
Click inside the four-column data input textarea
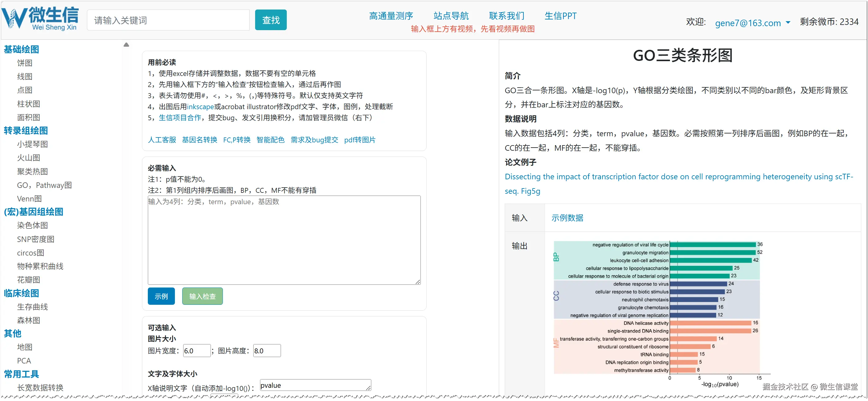[x=284, y=240]
